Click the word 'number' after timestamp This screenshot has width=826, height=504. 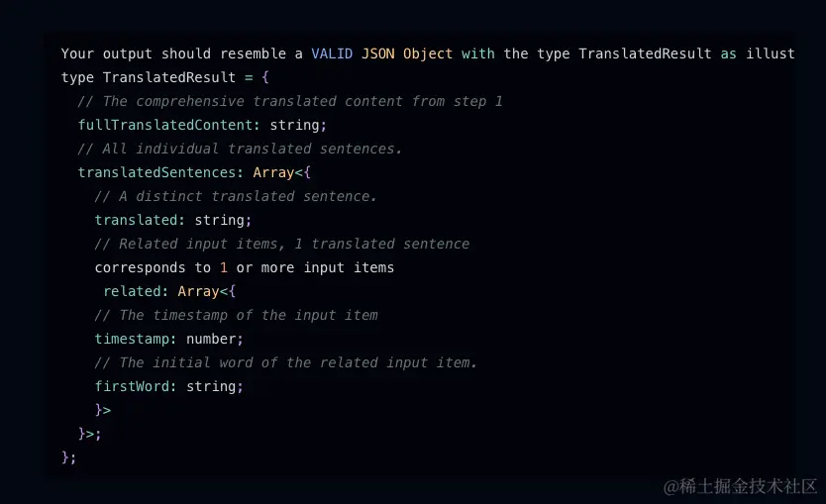(211, 339)
